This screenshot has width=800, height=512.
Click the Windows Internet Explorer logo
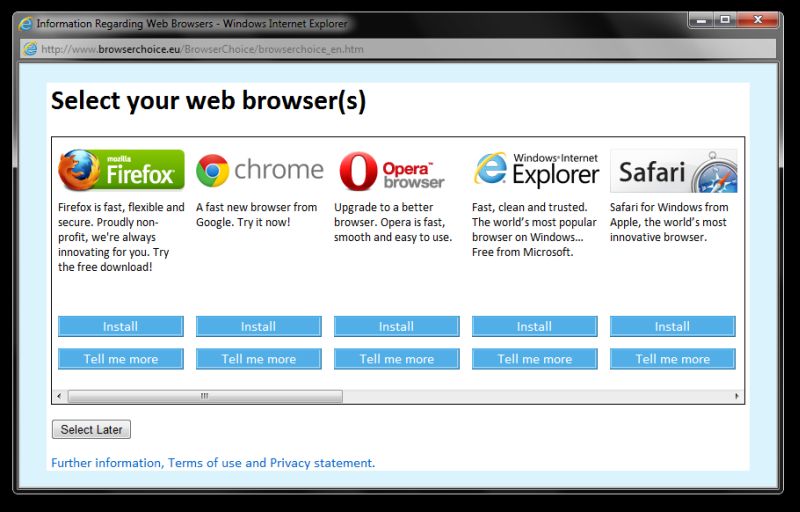point(536,170)
